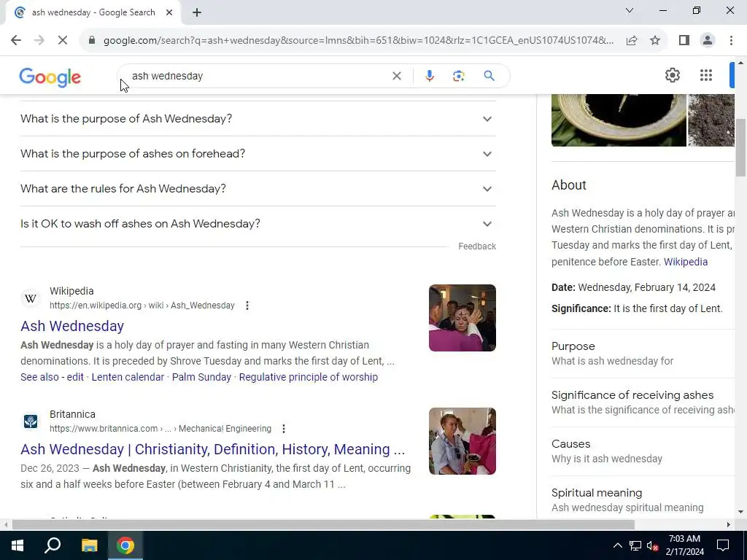The width and height of the screenshot is (747, 560).
Task: Click the horizontal scrollbar thumb
Action: tap(323, 525)
